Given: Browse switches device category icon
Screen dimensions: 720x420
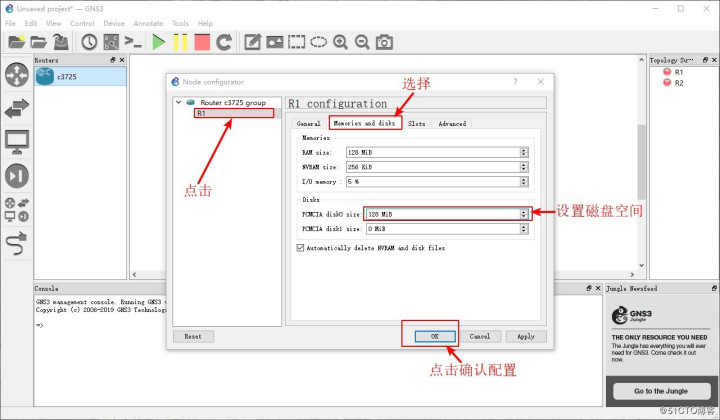Looking at the screenshot, I should coord(17,109).
